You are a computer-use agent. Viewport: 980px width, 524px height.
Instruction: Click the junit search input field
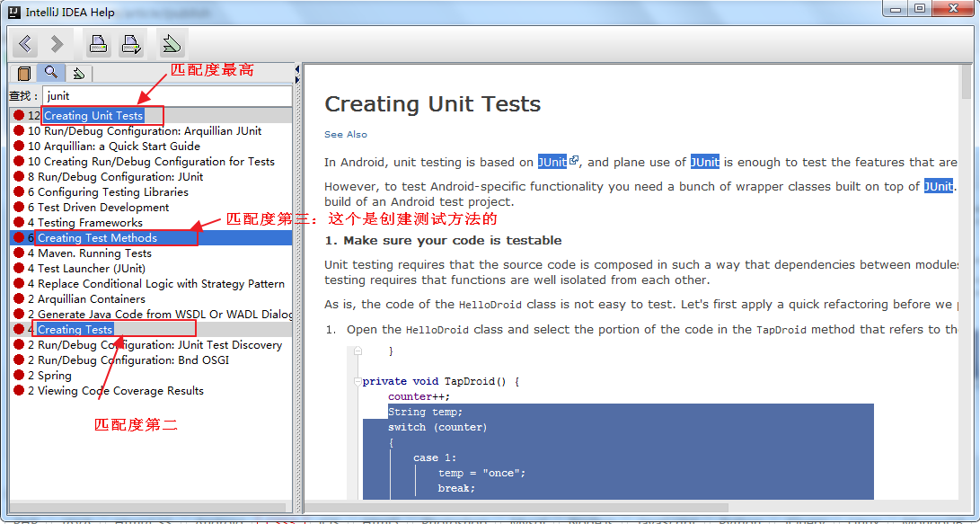167,95
